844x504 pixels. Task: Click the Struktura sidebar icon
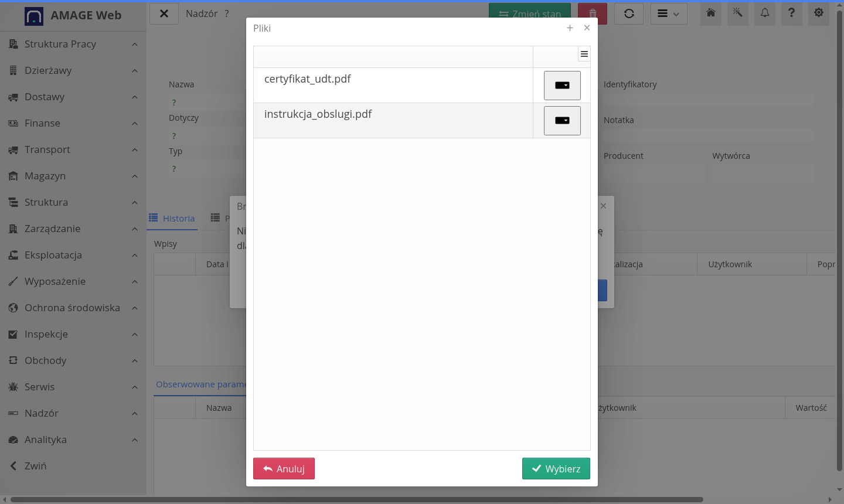(13, 202)
